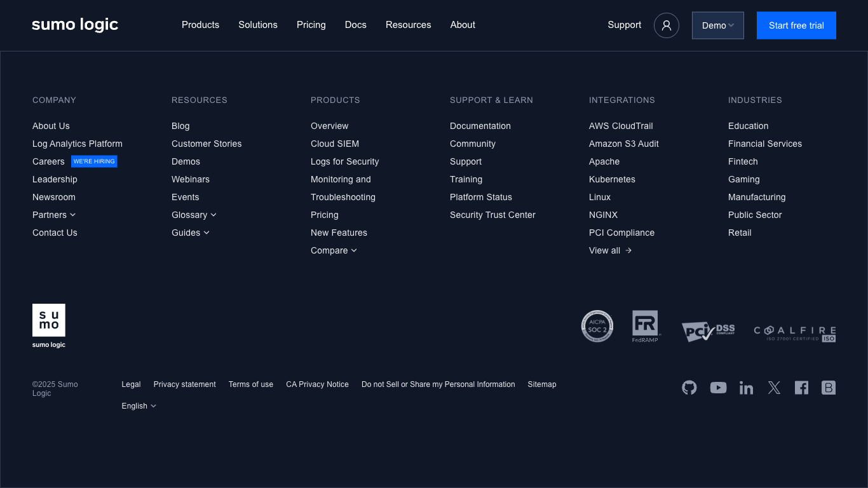Viewport: 868px width, 488px height.
Task: Open the Products nav menu
Action: point(200,25)
